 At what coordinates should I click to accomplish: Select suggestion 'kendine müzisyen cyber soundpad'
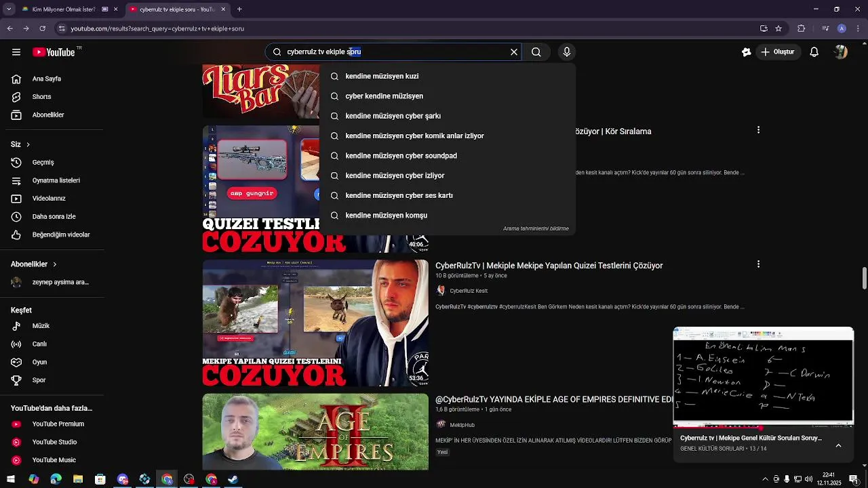tap(448, 156)
